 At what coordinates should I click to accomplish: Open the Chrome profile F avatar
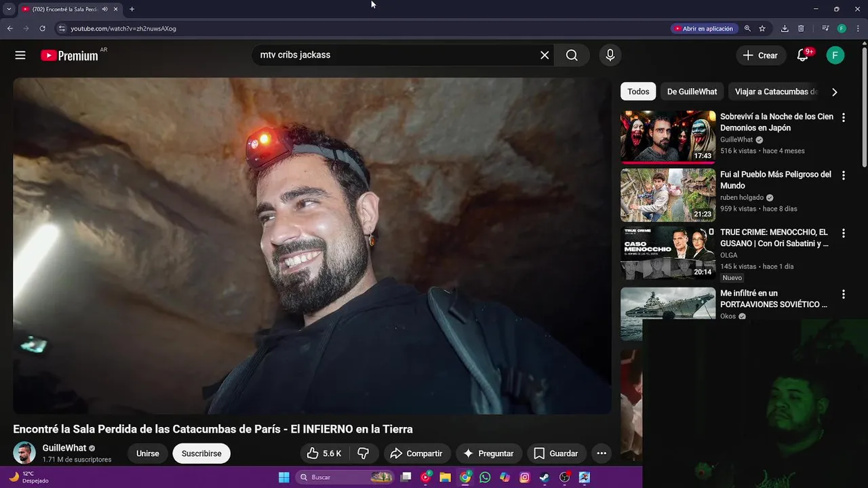[842, 28]
